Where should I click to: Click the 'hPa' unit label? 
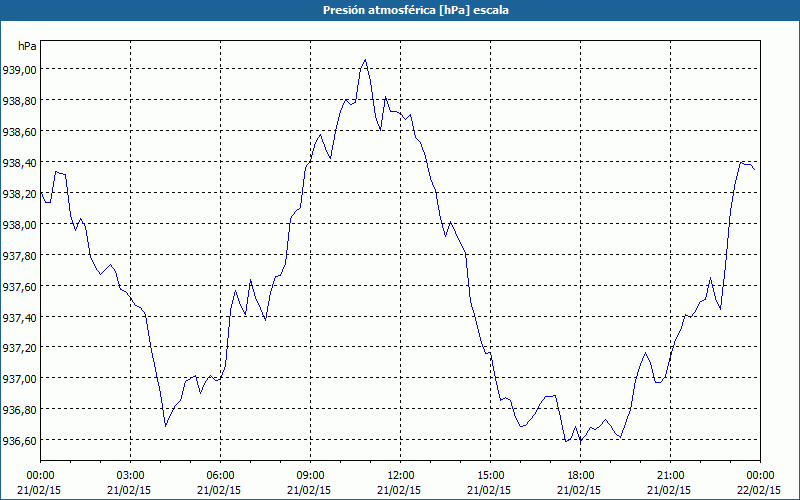click(27, 46)
